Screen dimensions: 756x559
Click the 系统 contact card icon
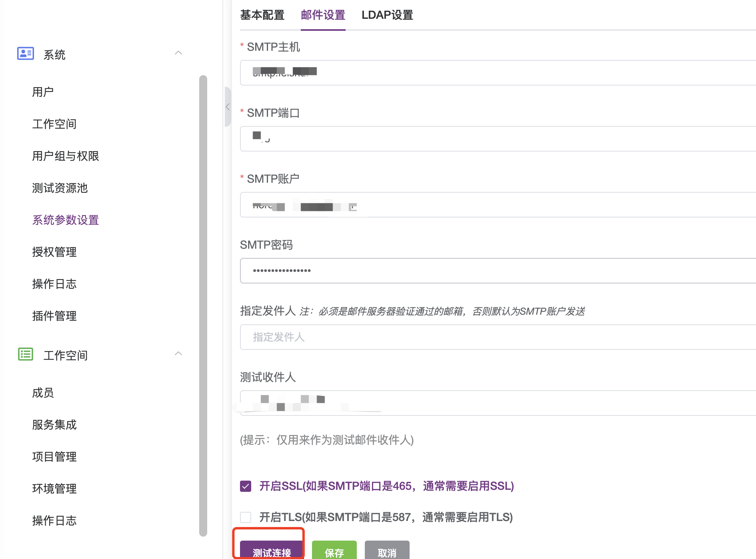[x=25, y=53]
